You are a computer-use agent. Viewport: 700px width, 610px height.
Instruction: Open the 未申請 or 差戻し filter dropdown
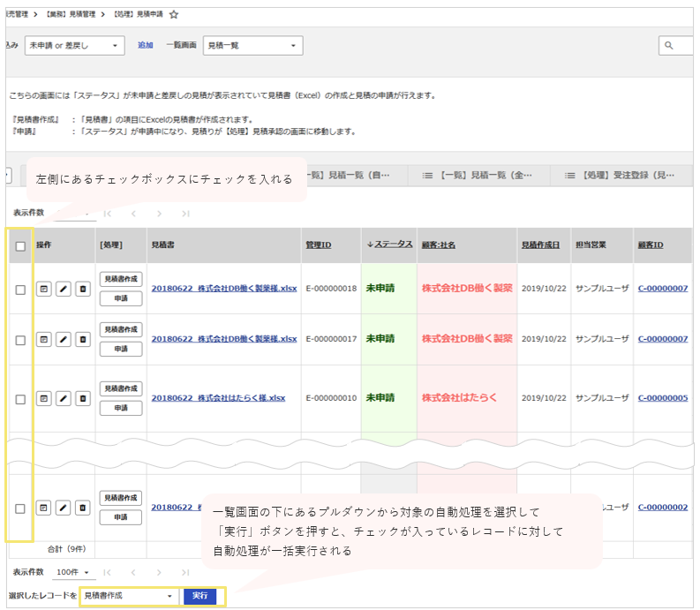tap(75, 46)
